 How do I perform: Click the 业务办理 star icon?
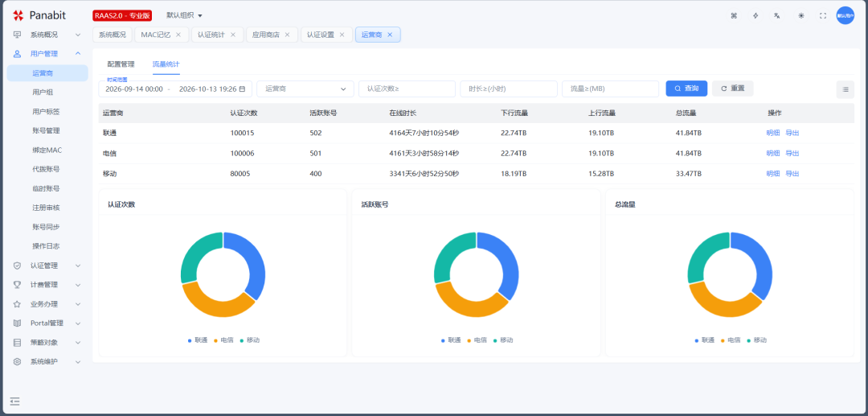(x=17, y=304)
